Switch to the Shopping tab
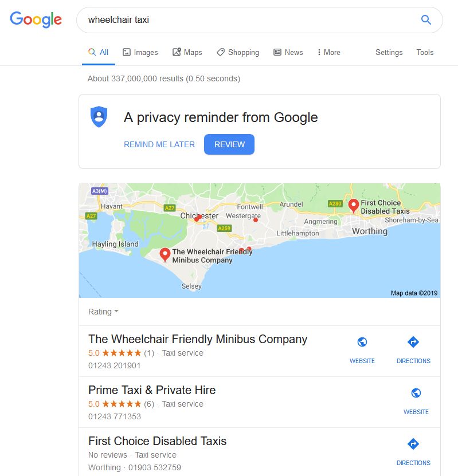 click(x=238, y=52)
